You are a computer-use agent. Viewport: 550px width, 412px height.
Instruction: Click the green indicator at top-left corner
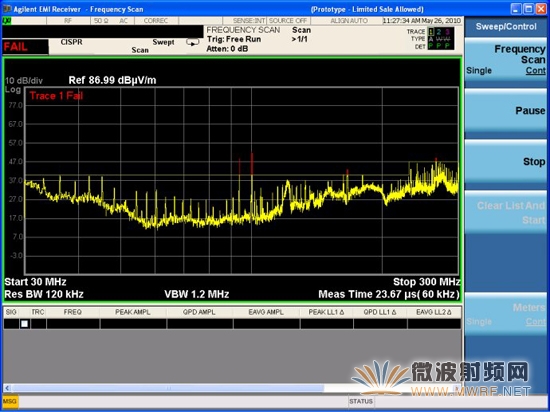coord(7,21)
